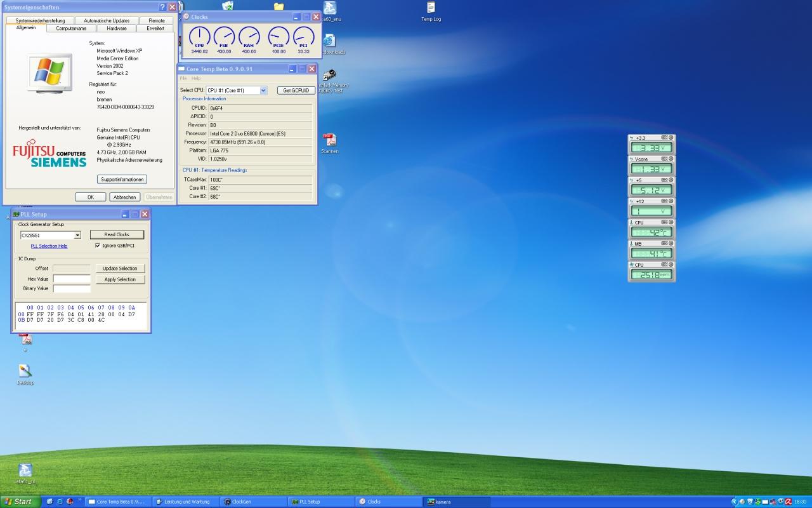Switch to the Remote tab
The width and height of the screenshot is (812, 508).
point(156,20)
